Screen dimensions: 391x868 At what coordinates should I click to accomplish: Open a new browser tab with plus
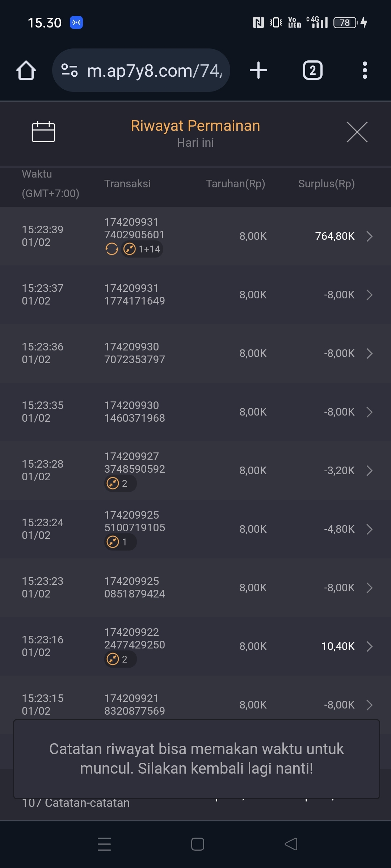pyautogui.click(x=258, y=70)
